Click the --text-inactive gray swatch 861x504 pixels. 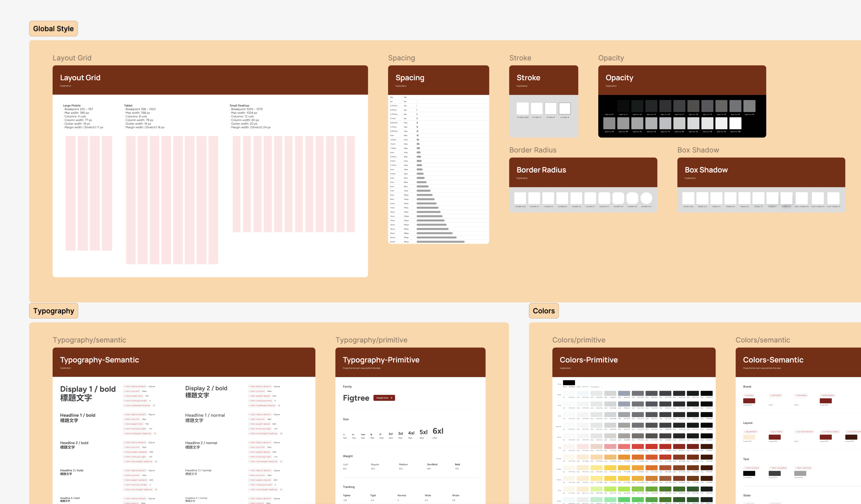(x=800, y=474)
